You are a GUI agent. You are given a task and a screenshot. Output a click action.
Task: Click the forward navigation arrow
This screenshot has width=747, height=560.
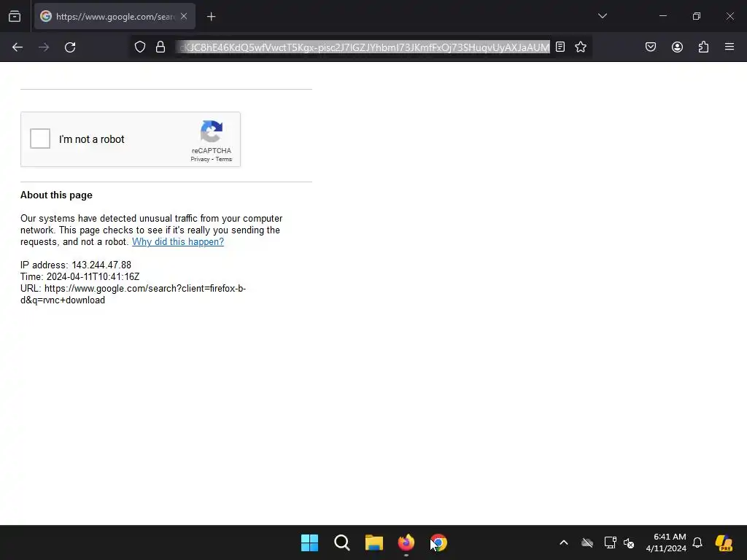[44, 47]
